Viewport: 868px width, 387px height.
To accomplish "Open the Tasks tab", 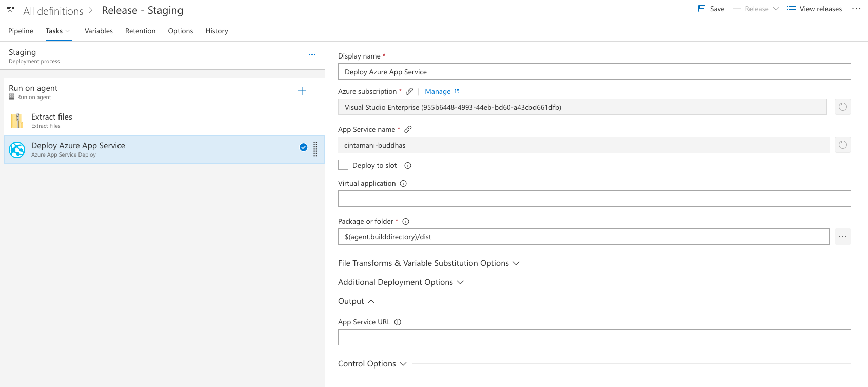I will pyautogui.click(x=58, y=31).
